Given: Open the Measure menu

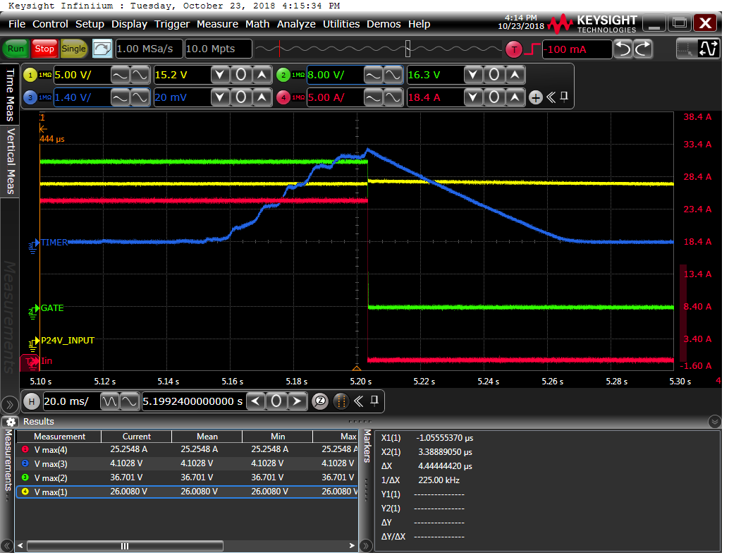Looking at the screenshot, I should 217,24.
